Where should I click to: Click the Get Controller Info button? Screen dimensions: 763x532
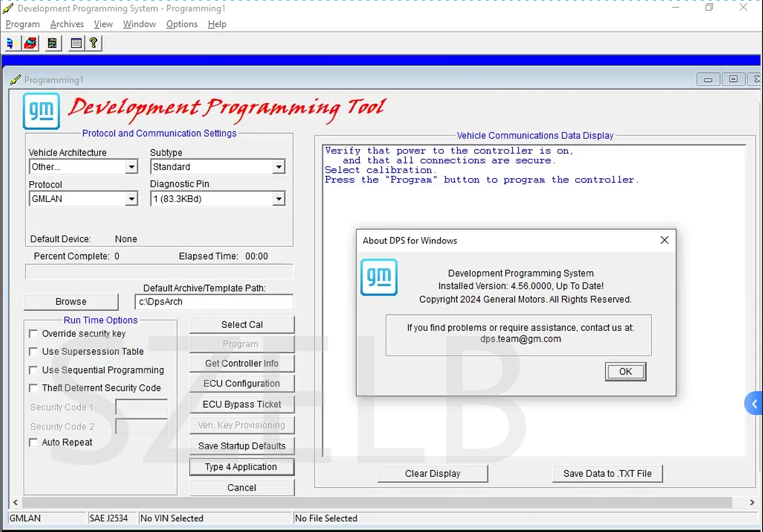click(x=241, y=363)
